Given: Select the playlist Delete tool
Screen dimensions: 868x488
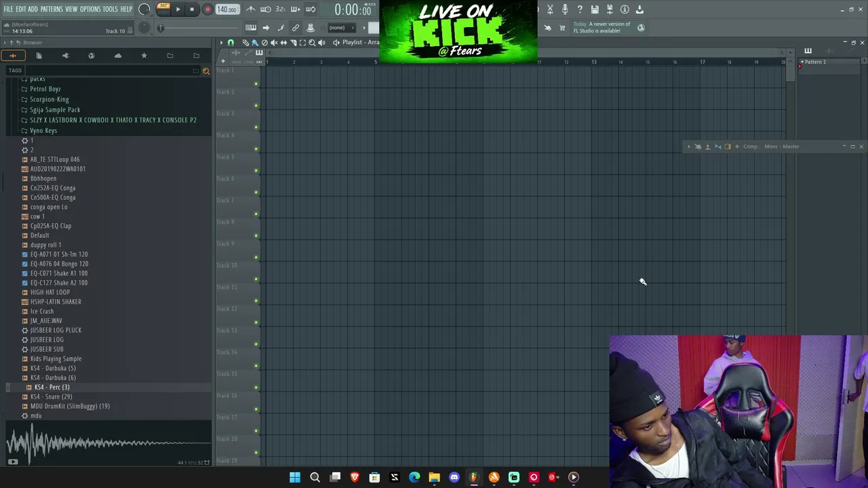Looking at the screenshot, I should coord(264,43).
